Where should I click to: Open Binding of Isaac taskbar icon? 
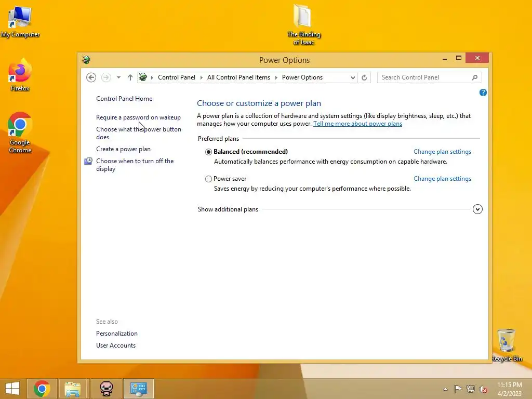click(x=106, y=389)
